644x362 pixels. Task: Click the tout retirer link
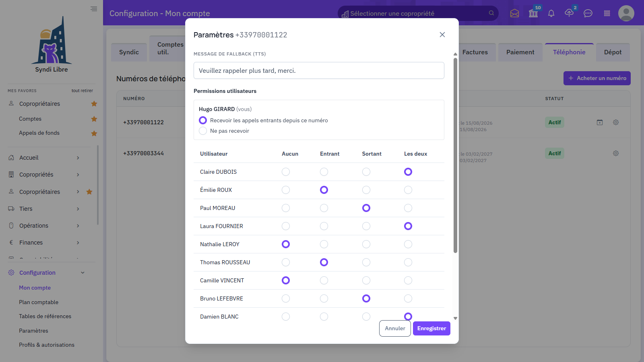pyautogui.click(x=82, y=90)
